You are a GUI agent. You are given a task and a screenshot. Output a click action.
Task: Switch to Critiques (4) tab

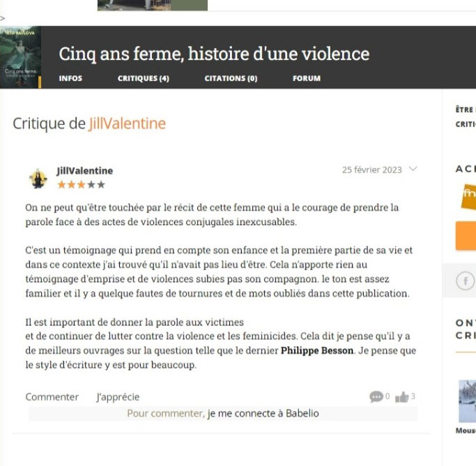[144, 78]
